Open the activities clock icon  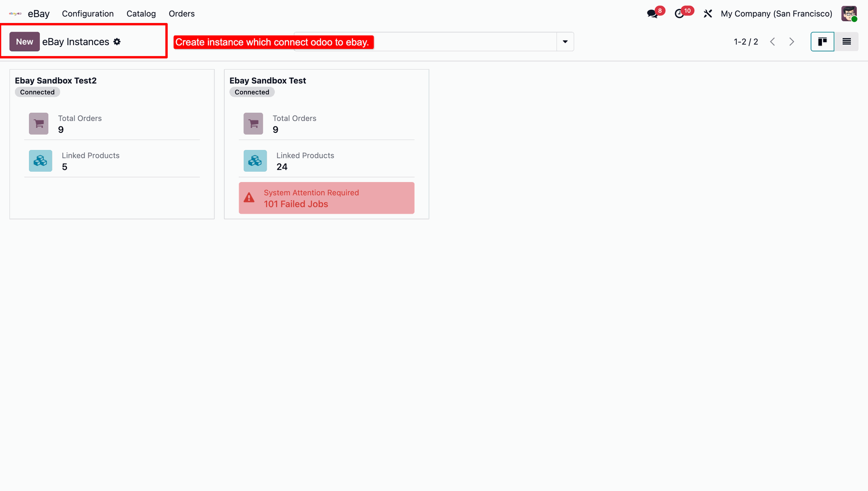(679, 14)
